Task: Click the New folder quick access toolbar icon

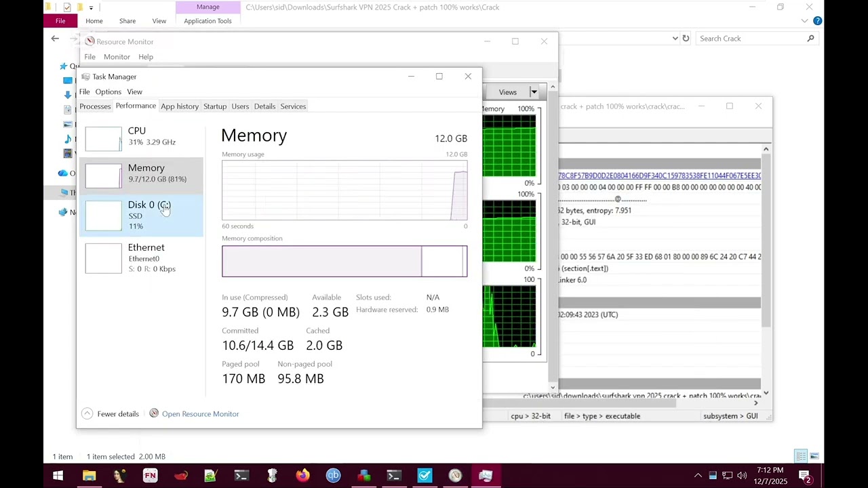Action: [x=79, y=7]
